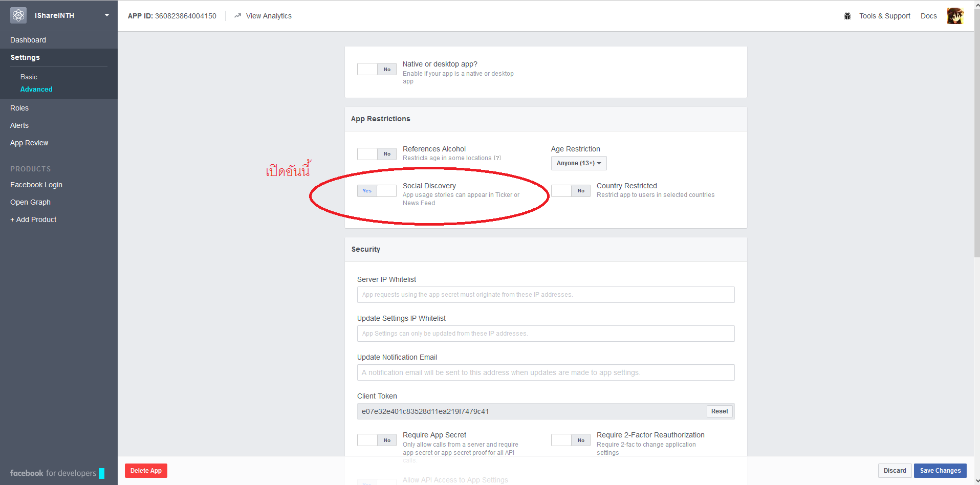Image resolution: width=980 pixels, height=485 pixels.
Task: Click Update Notification Email field
Action: click(x=546, y=372)
